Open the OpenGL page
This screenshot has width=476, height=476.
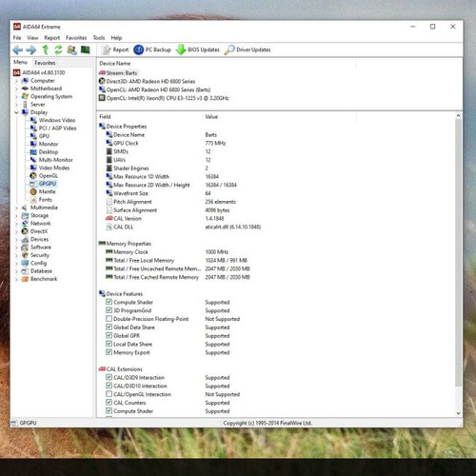pos(44,175)
